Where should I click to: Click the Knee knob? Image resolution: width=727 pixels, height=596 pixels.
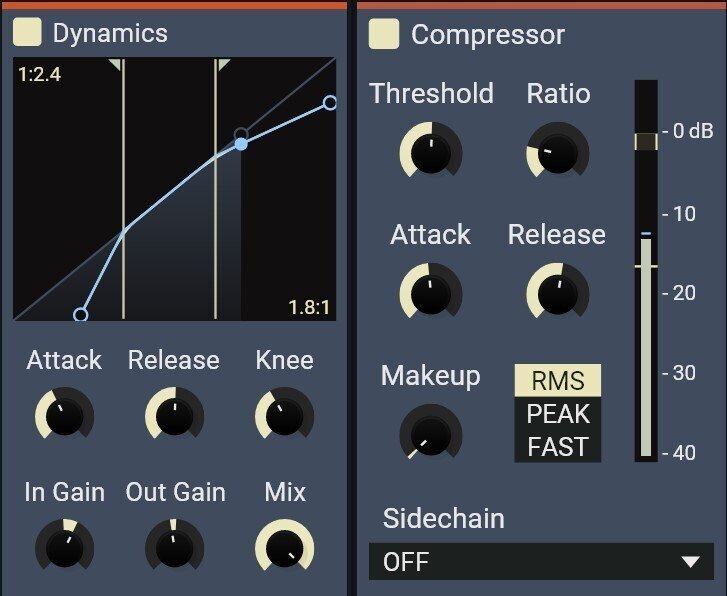284,414
